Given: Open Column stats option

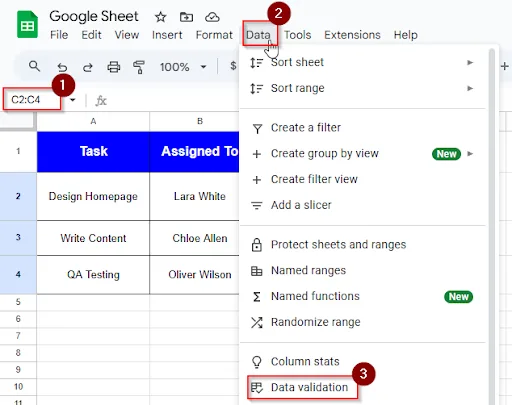Looking at the screenshot, I should (x=362, y=362).
